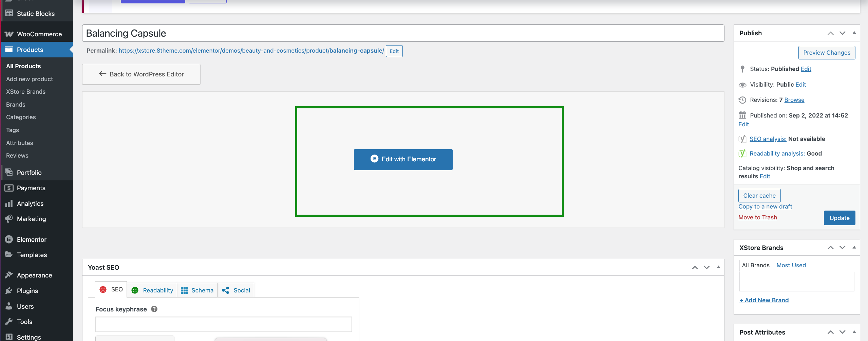Click the Update button
The width and height of the screenshot is (868, 341).
coord(839,218)
